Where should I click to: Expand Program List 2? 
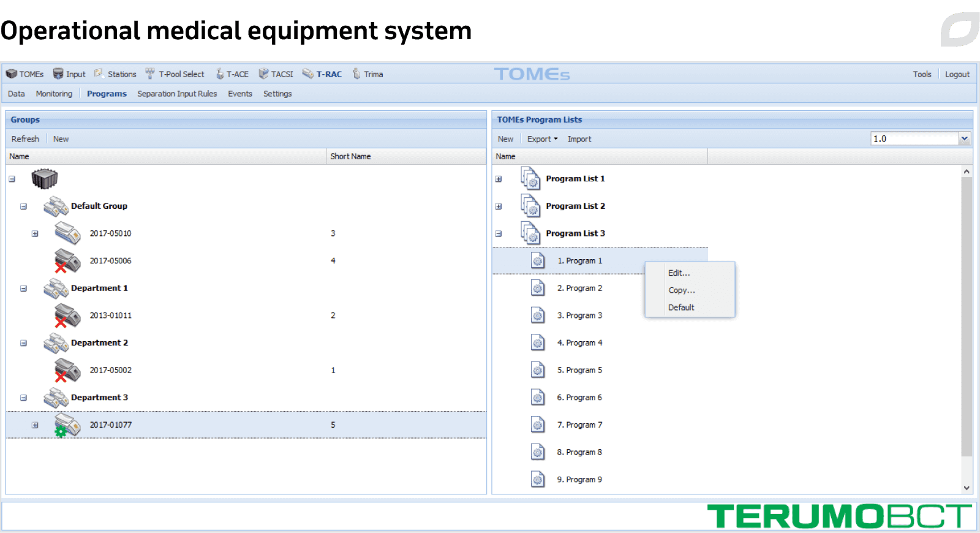[499, 206]
